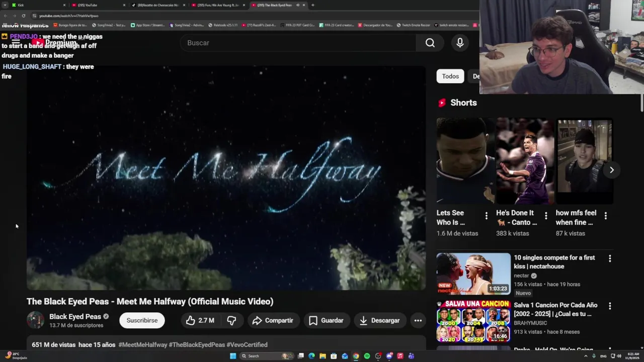This screenshot has width=644, height=362.
Task: Click the YouTube search magnifier icon
Action: pyautogui.click(x=430, y=43)
